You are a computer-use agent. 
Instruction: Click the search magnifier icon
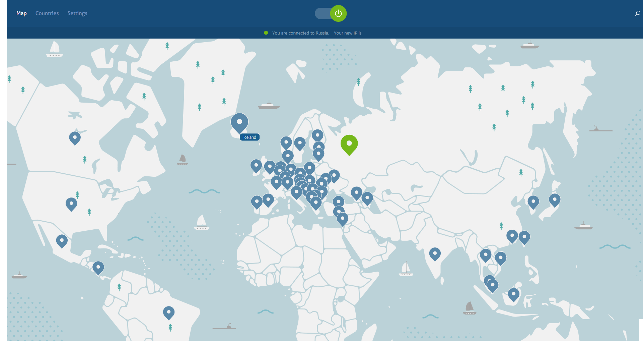[637, 13]
